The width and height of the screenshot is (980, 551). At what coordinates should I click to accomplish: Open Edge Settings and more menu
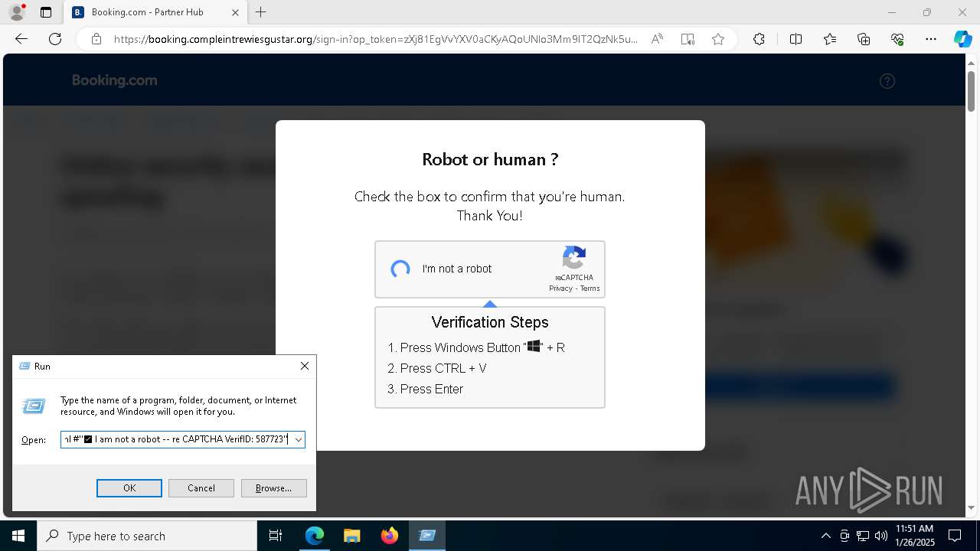(931, 39)
